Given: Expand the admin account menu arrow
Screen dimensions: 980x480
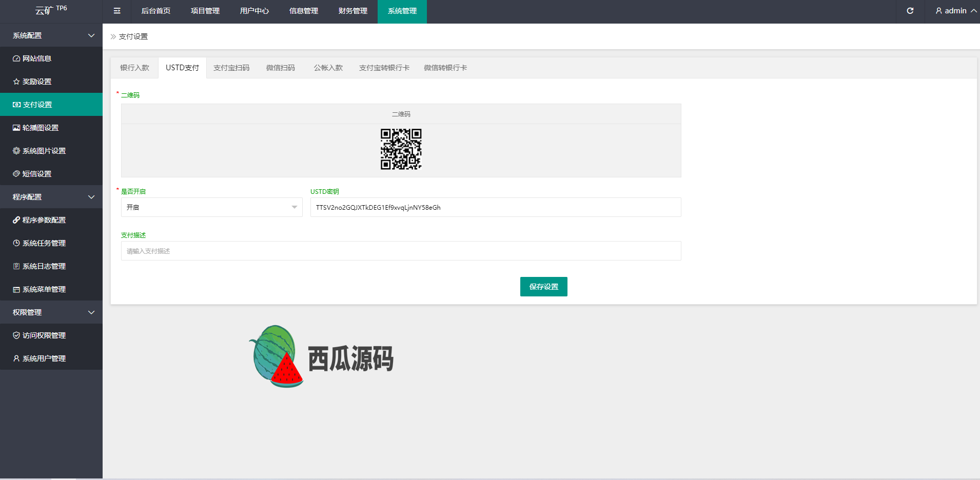Looking at the screenshot, I should click(973, 11).
